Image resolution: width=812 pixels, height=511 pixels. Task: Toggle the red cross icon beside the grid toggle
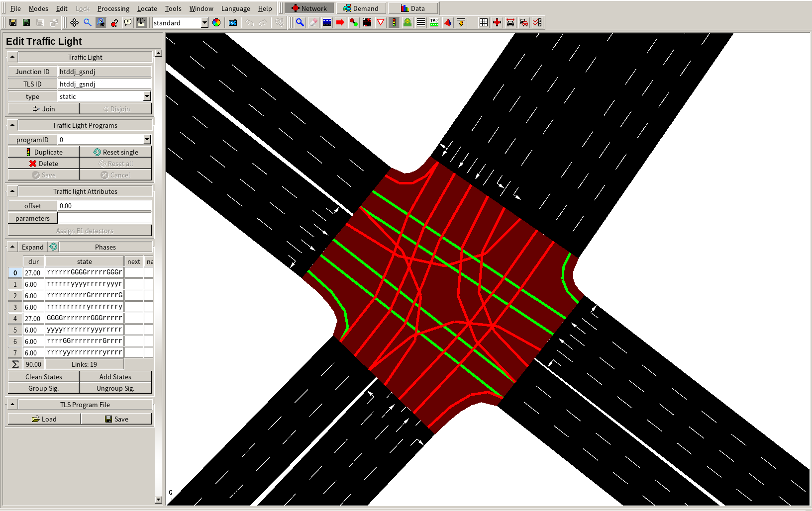(x=497, y=22)
